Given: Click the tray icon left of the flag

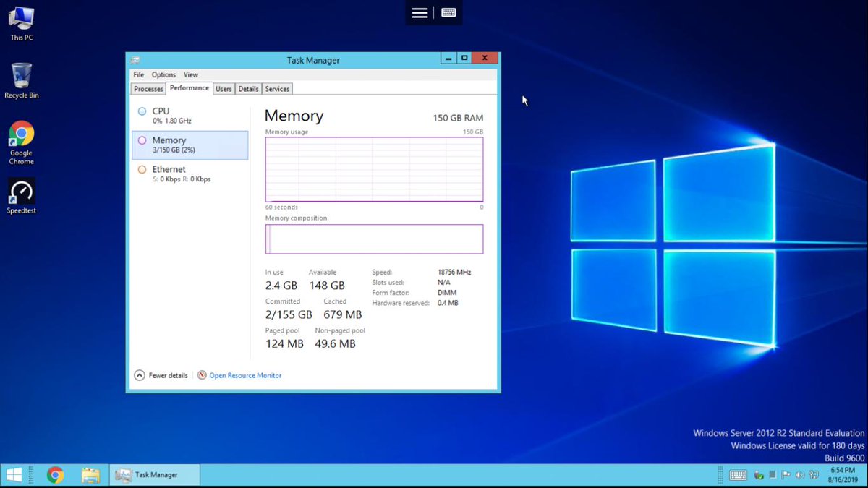Looking at the screenshot, I should pos(773,475).
